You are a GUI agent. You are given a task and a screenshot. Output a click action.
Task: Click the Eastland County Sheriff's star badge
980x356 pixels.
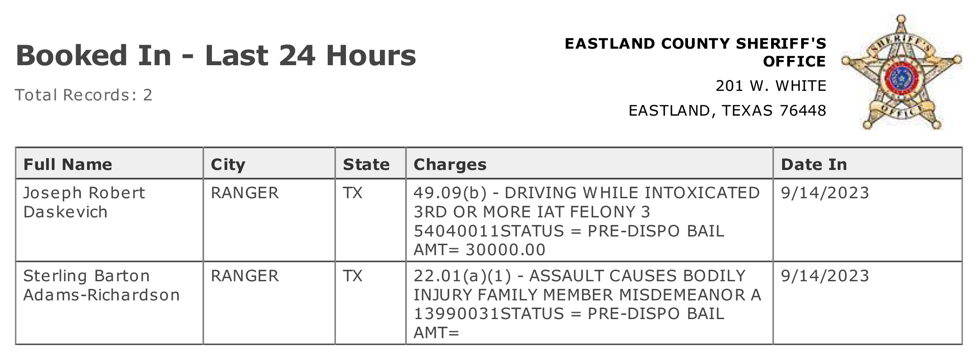901,72
